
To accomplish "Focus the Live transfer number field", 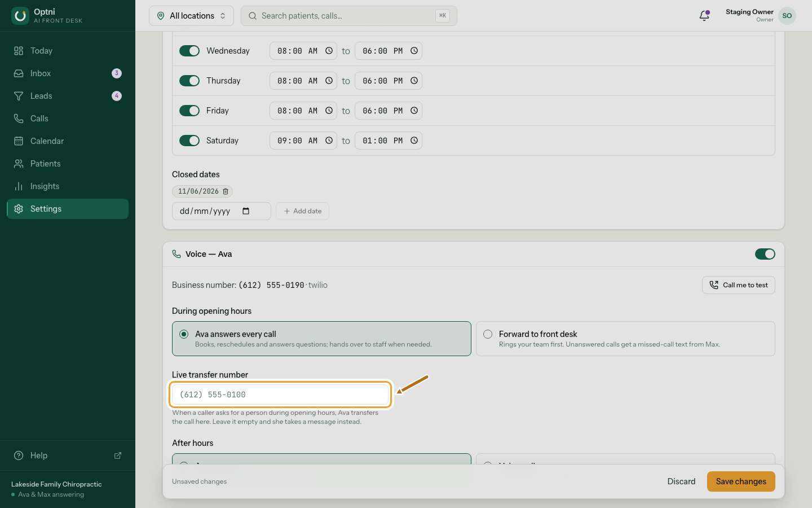I will [x=280, y=395].
